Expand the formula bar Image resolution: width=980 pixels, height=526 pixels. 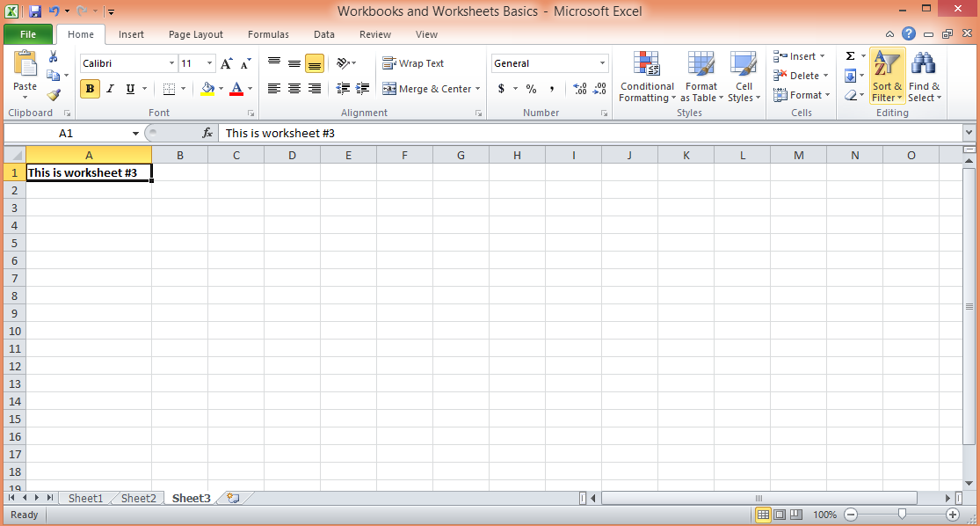tap(969, 133)
